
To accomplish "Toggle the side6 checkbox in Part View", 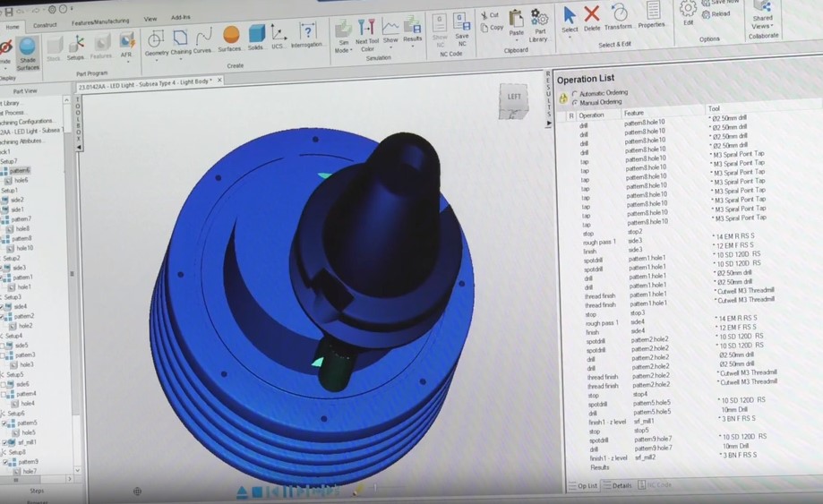I will point(4,384).
